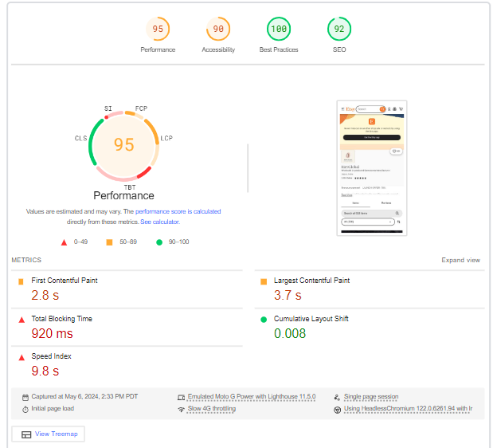Select the FCP label on the gauge

pos(141,108)
